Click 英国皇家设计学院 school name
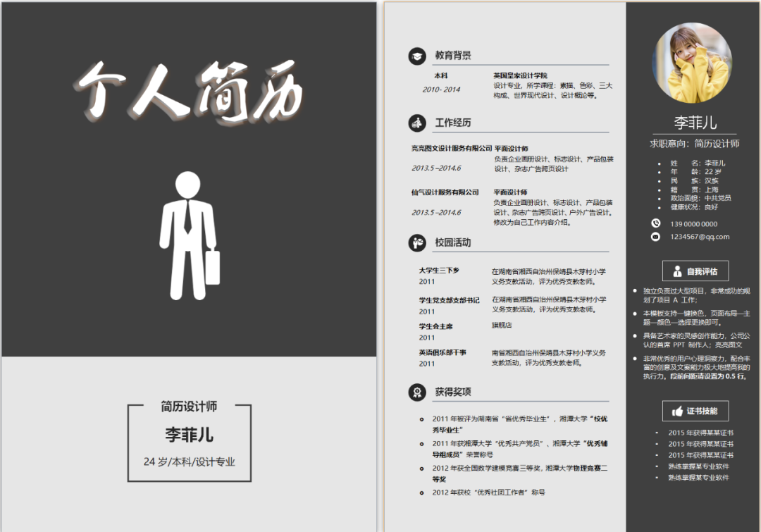 [520, 75]
